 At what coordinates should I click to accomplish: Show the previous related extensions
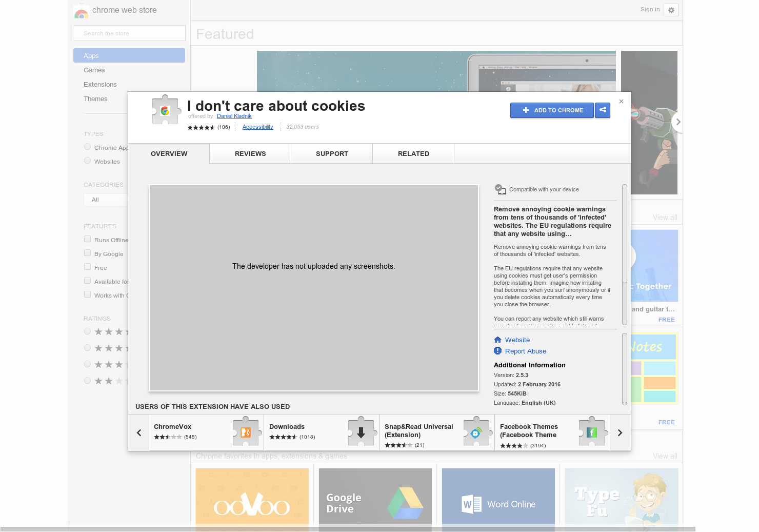[138, 432]
